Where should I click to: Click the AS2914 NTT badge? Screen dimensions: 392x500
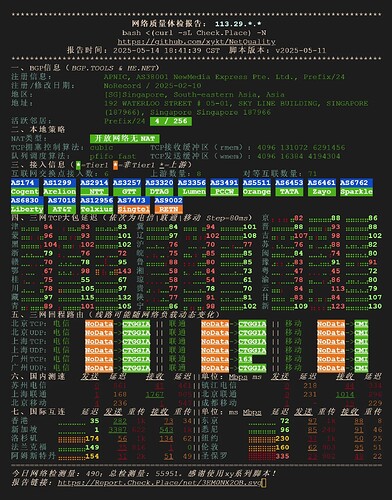coord(94,187)
